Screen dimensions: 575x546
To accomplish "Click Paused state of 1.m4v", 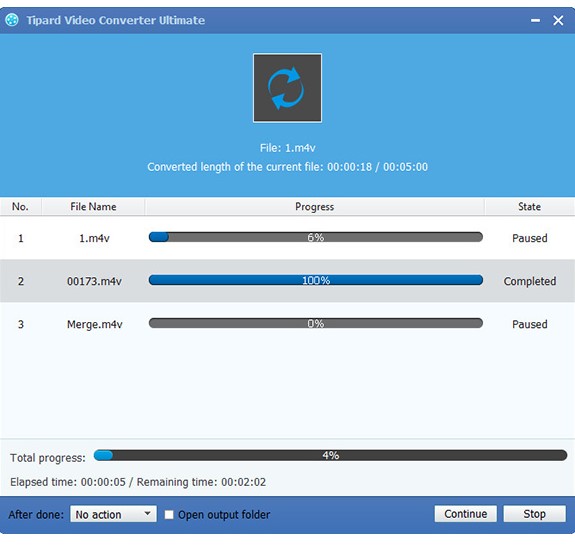I will pyautogui.click(x=530, y=238).
